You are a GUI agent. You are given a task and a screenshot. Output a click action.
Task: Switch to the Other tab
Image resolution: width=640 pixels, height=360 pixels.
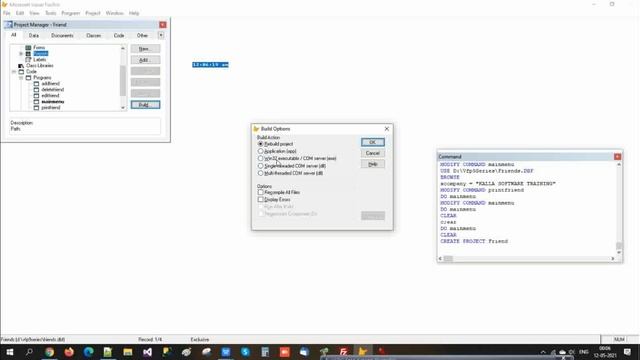pos(142,36)
